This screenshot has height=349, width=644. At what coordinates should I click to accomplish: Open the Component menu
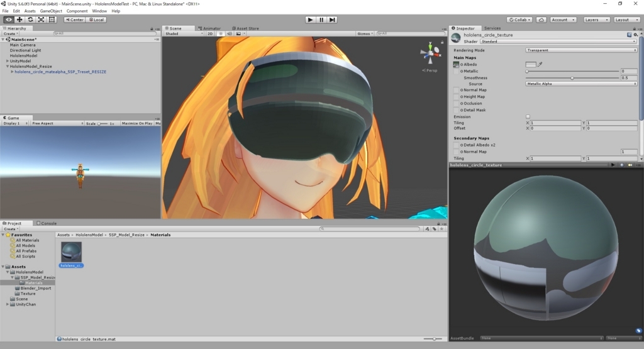pyautogui.click(x=77, y=11)
